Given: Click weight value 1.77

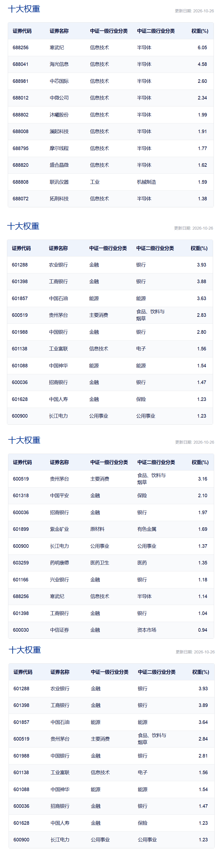Looking at the screenshot, I should 202,149.
